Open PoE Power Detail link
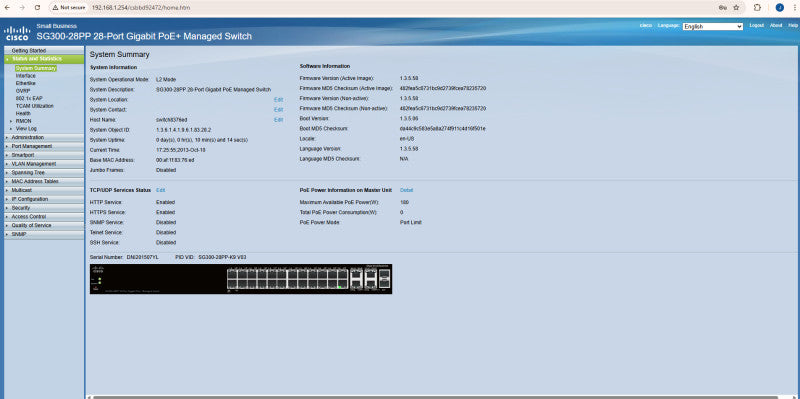The image size is (800, 399). point(407,190)
